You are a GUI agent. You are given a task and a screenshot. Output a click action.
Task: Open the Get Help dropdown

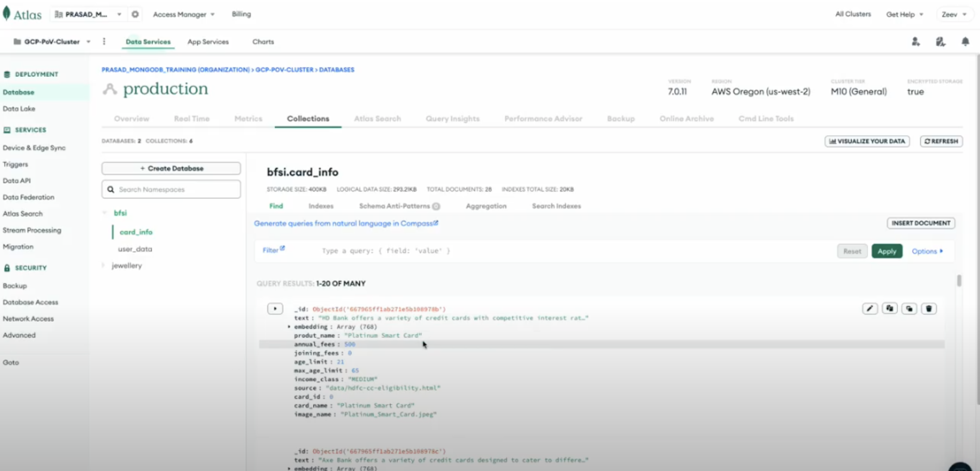pos(904,14)
